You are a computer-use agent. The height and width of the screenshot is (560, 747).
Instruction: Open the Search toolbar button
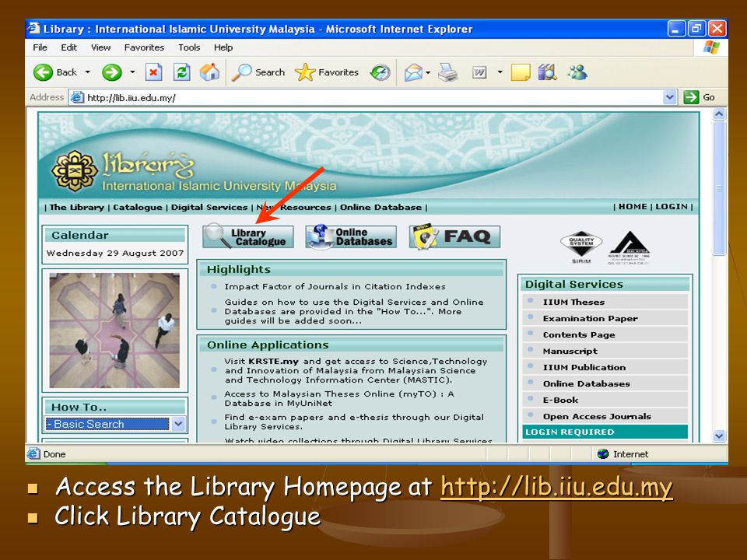pyautogui.click(x=258, y=72)
